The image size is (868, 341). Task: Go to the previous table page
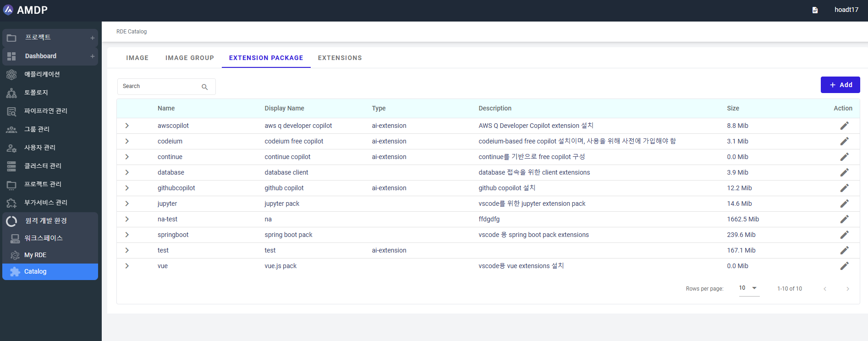825,289
